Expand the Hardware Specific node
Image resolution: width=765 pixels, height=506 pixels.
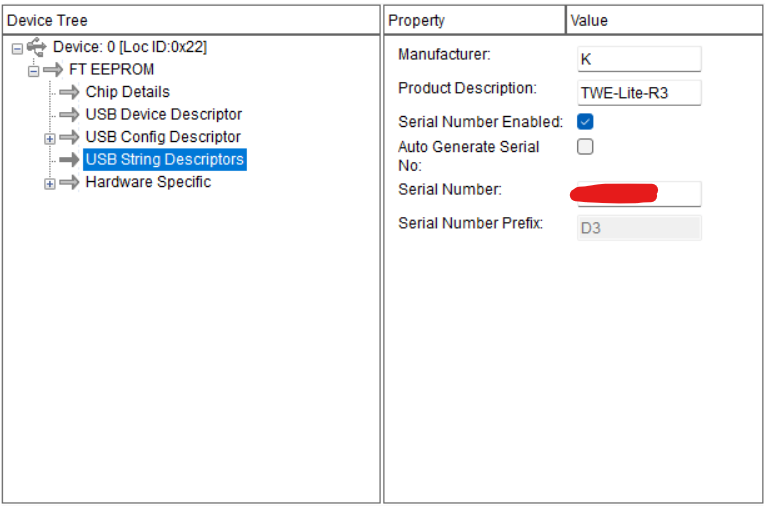[50, 183]
